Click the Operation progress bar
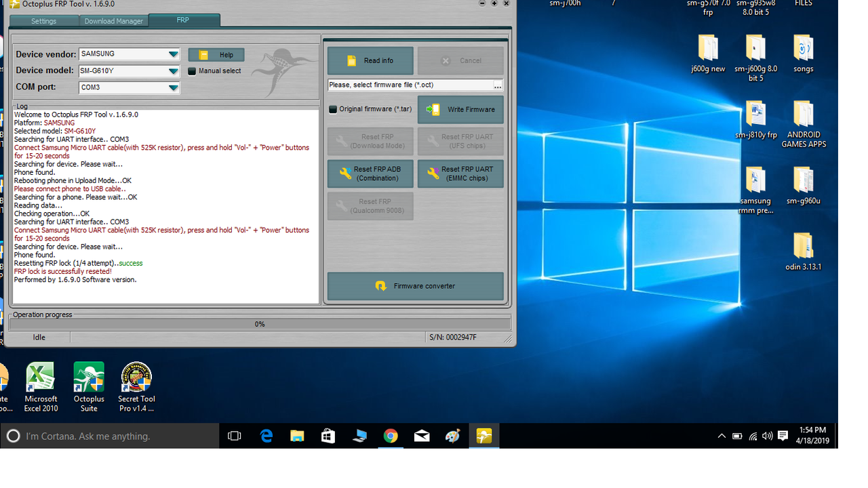The image size is (868, 488). [260, 324]
